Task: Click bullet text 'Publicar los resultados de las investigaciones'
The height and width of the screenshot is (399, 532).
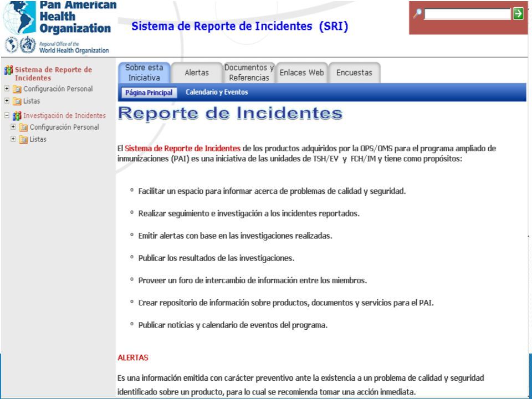Action: [216, 258]
